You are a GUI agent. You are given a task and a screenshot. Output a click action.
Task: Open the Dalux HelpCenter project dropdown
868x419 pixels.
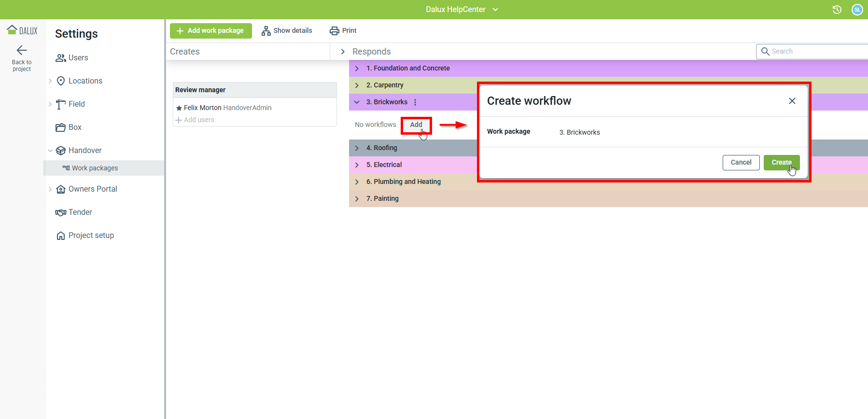point(462,10)
